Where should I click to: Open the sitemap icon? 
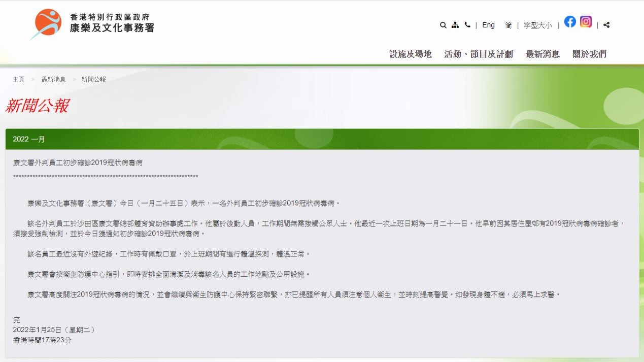pos(455,25)
